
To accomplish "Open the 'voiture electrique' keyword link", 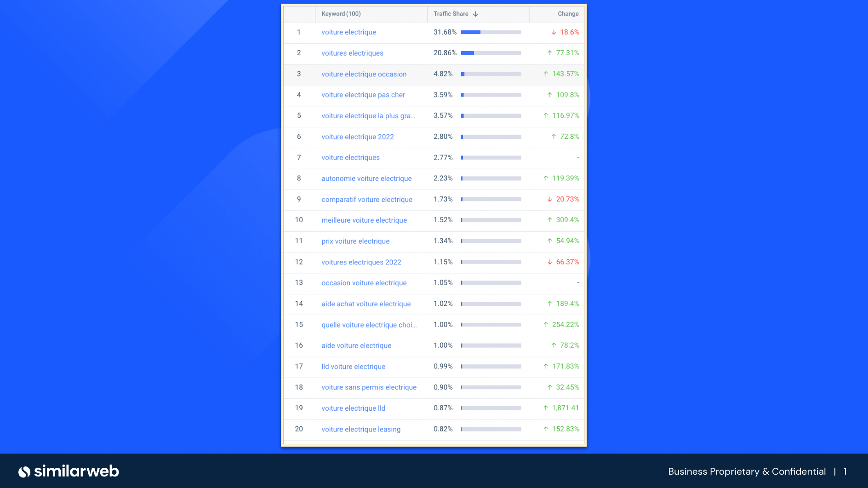I will tap(348, 32).
